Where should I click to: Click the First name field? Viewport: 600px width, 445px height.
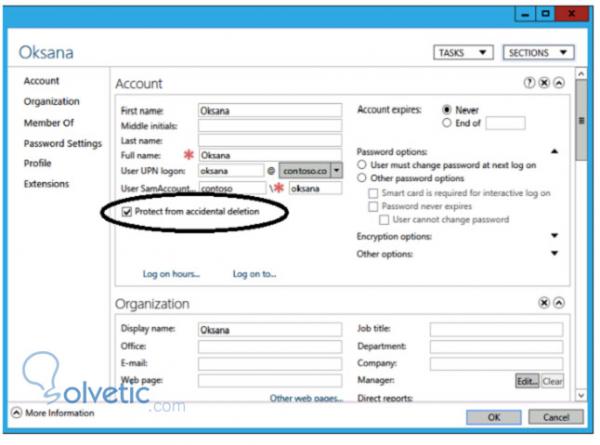[270, 110]
